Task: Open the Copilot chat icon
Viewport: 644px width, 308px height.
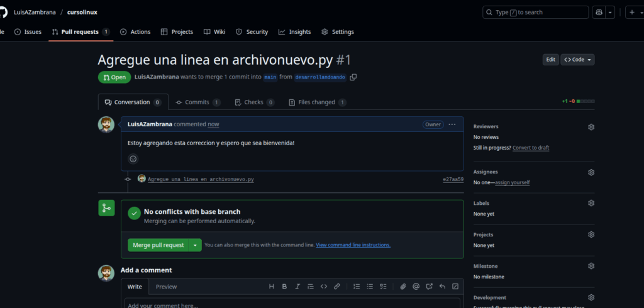Action: coord(598,13)
